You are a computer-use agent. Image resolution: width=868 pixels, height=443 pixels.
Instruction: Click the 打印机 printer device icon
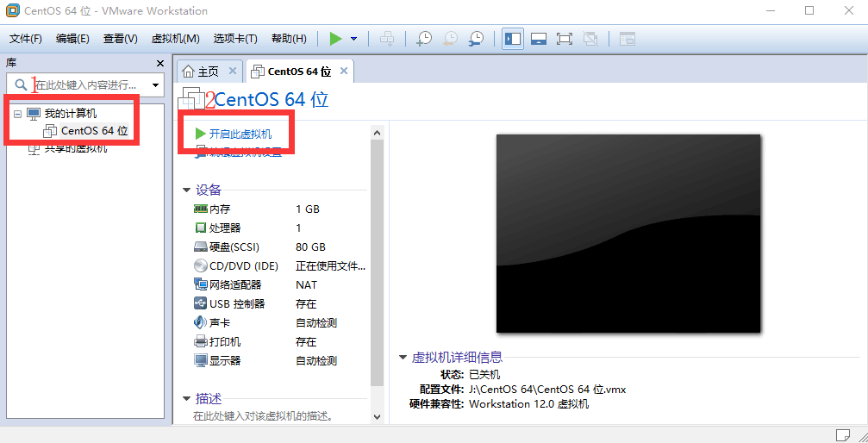click(x=200, y=341)
